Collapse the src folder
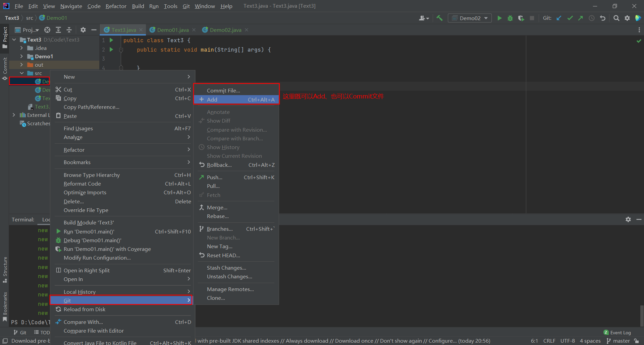This screenshot has width=644, height=345. 21,73
